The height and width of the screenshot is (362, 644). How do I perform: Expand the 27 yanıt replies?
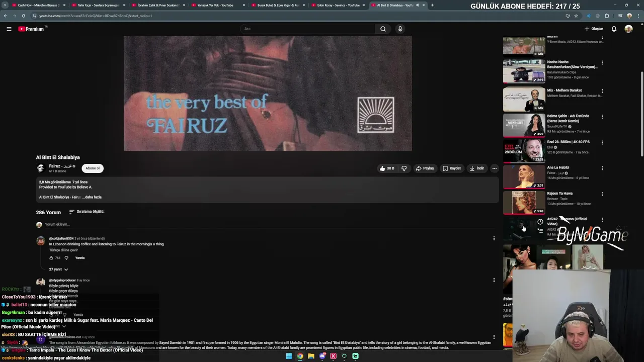[58, 269]
